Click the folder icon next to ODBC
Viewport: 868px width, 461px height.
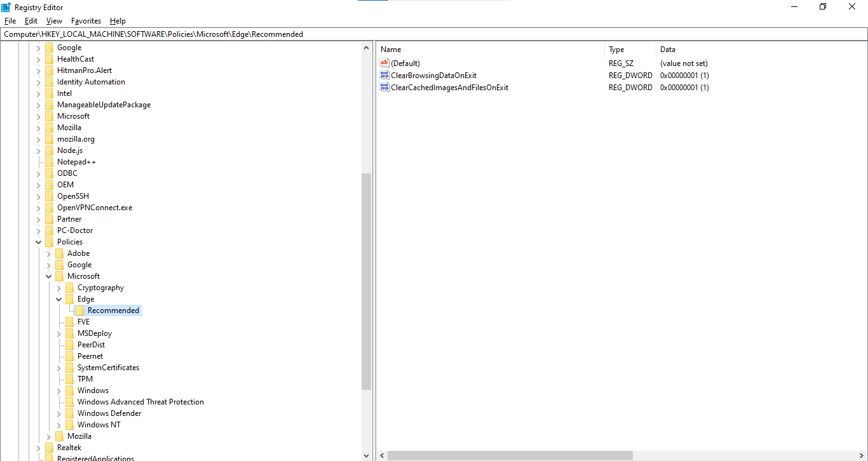pyautogui.click(x=49, y=173)
